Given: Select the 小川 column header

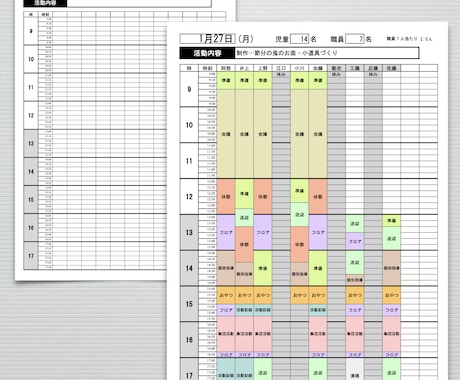Looking at the screenshot, I should [299, 68].
